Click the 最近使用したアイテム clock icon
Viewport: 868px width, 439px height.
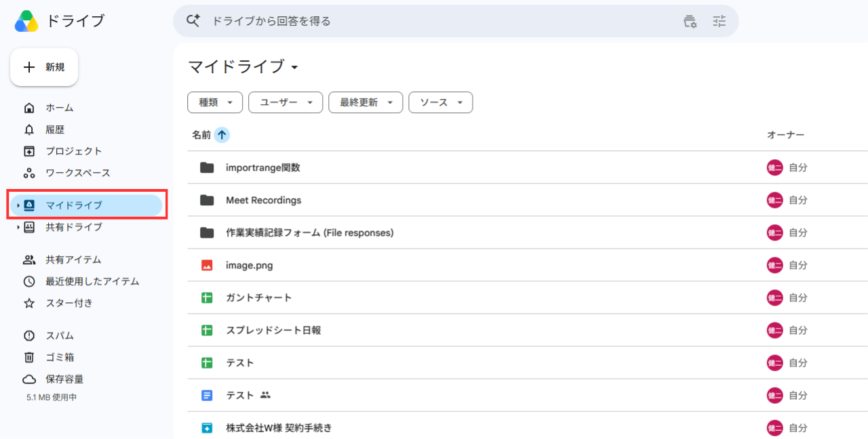coord(29,281)
